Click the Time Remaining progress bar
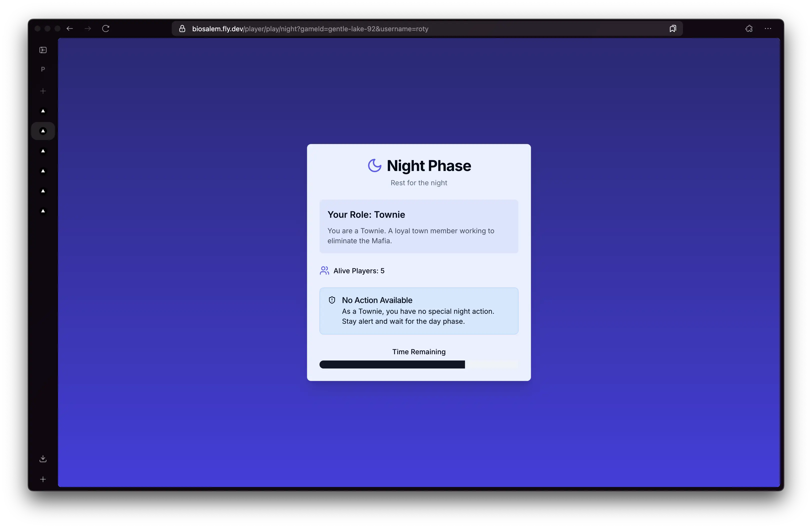Image resolution: width=812 pixels, height=528 pixels. pos(418,364)
